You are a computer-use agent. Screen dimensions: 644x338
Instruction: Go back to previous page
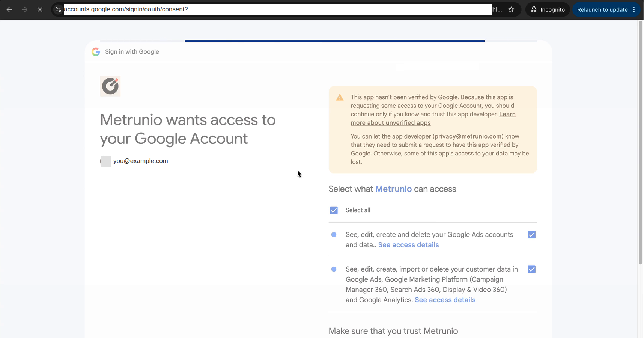pos(9,9)
